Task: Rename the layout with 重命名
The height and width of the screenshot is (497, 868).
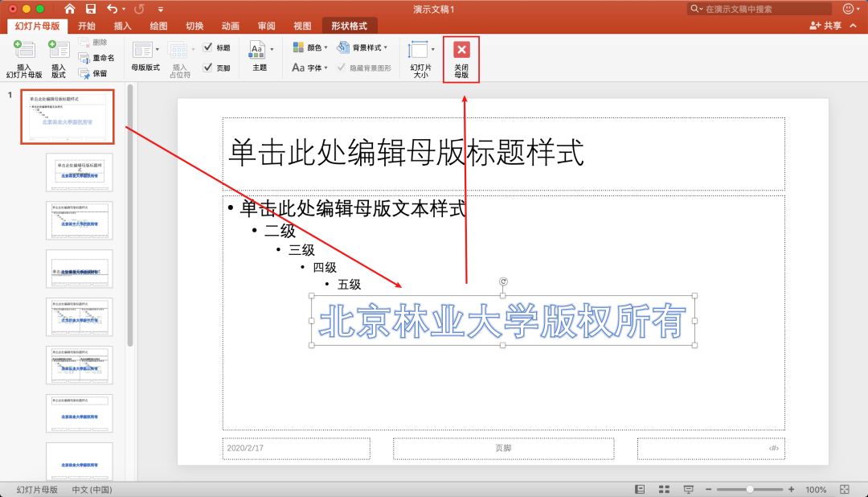Action: 96,58
